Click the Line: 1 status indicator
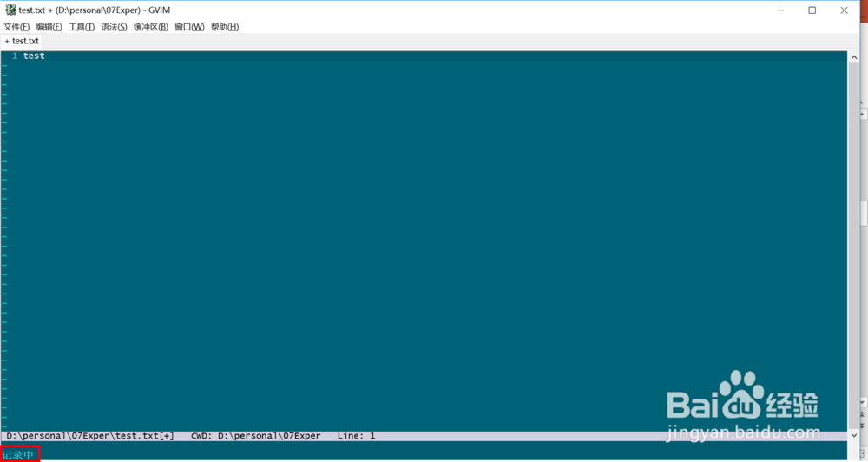 (356, 436)
